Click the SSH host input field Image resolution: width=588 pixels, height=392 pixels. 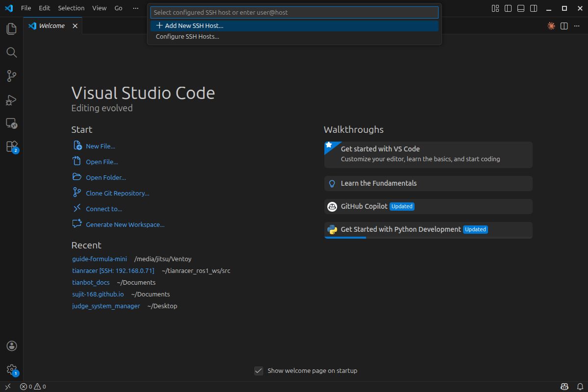(x=294, y=12)
